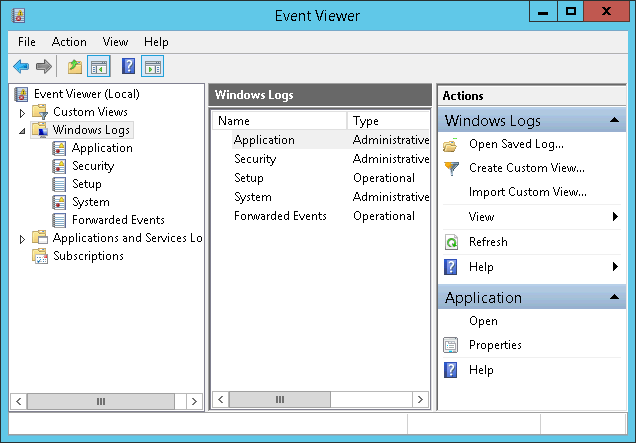Open the View menu
The height and width of the screenshot is (443, 636).
click(115, 42)
